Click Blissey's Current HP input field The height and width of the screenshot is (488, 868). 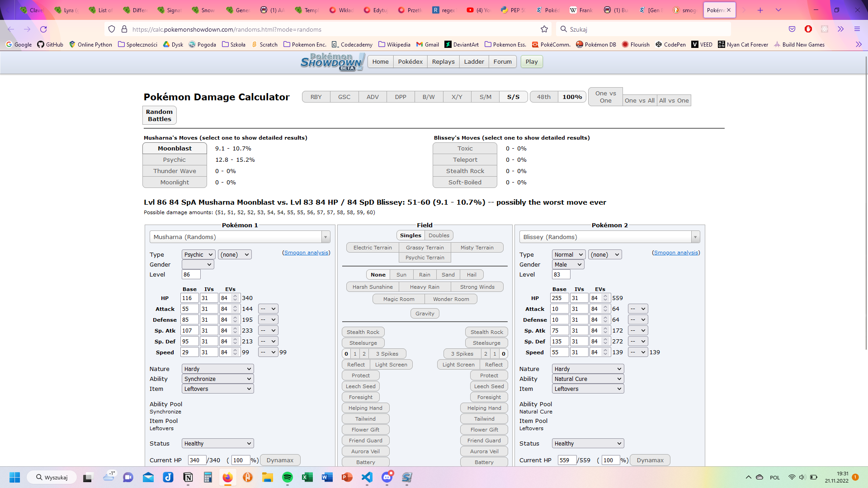[567, 460]
